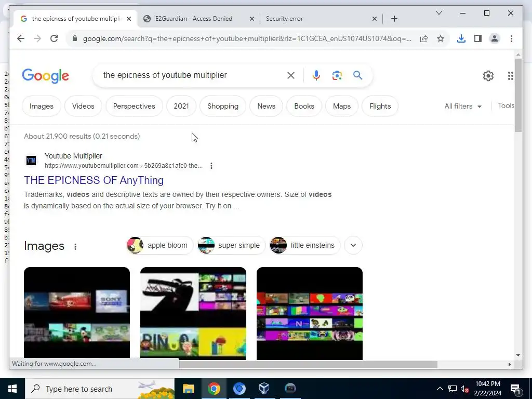Go back using the browser back arrow
This screenshot has width=532, height=399.
pos(21,38)
